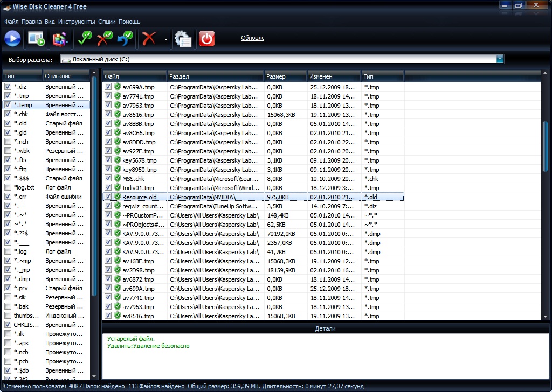
Task: Click the Детали panel header
Action: tap(325, 328)
